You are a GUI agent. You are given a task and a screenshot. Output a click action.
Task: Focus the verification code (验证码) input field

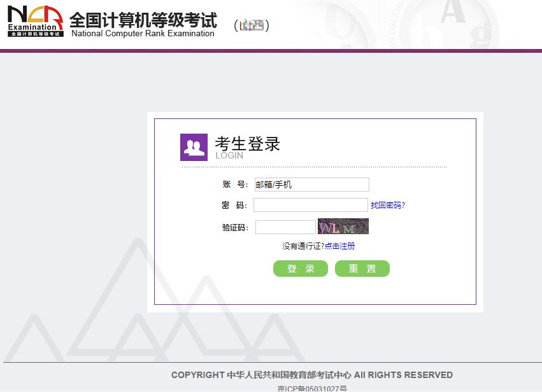[x=285, y=227]
